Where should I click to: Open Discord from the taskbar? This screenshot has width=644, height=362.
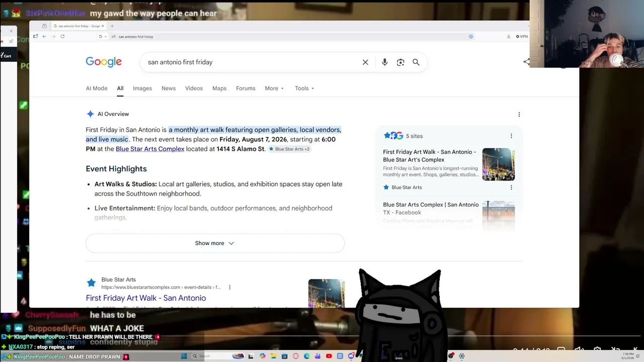(351, 356)
